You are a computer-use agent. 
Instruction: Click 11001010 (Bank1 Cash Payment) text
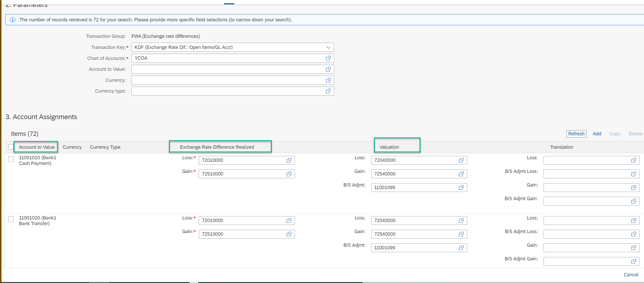(x=38, y=161)
